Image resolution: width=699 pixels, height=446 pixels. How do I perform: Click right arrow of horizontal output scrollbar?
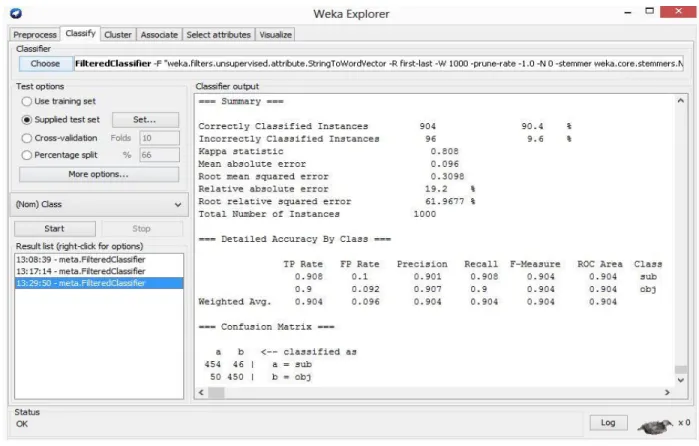(667, 392)
